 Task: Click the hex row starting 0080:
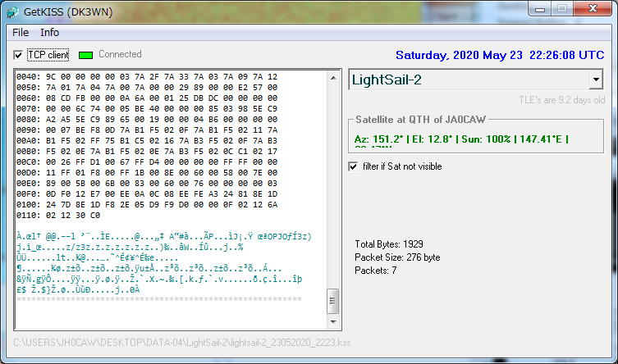click(147, 119)
